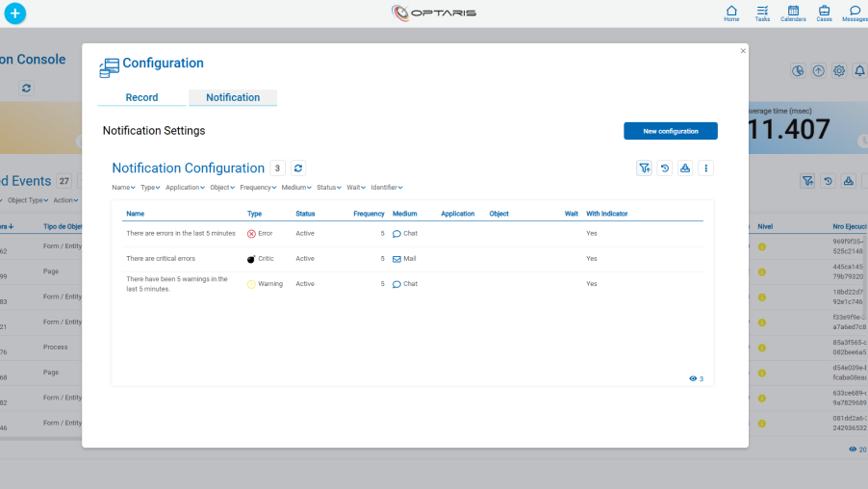Click the Mail medium icon
This screenshot has height=489, width=868.
point(396,259)
